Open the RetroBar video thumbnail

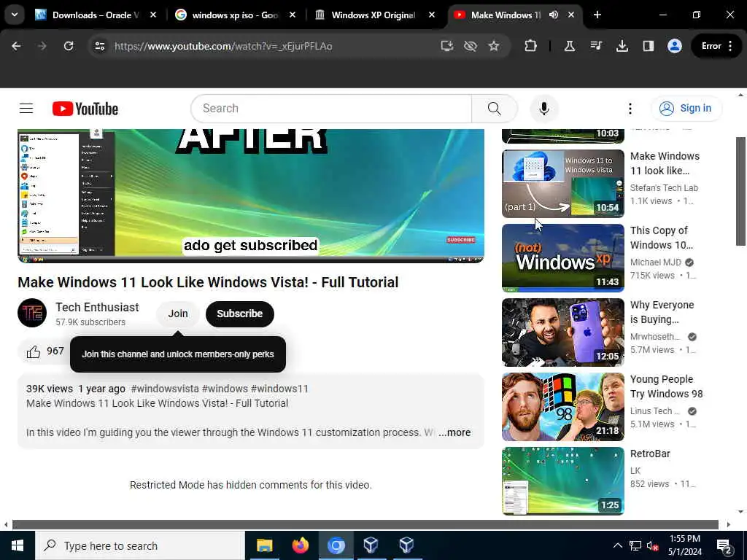[562, 481]
